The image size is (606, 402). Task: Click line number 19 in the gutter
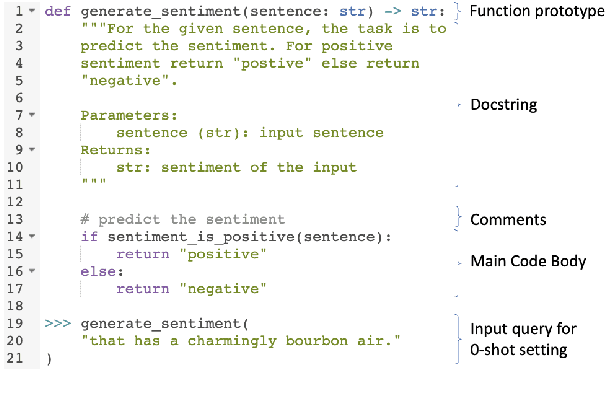tap(14, 324)
